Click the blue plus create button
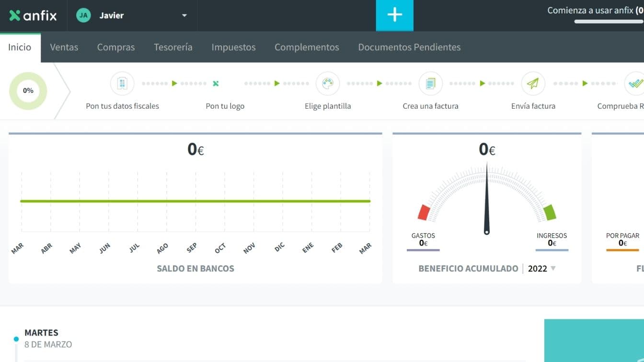Viewport: 644px width, 362px height. [394, 15]
